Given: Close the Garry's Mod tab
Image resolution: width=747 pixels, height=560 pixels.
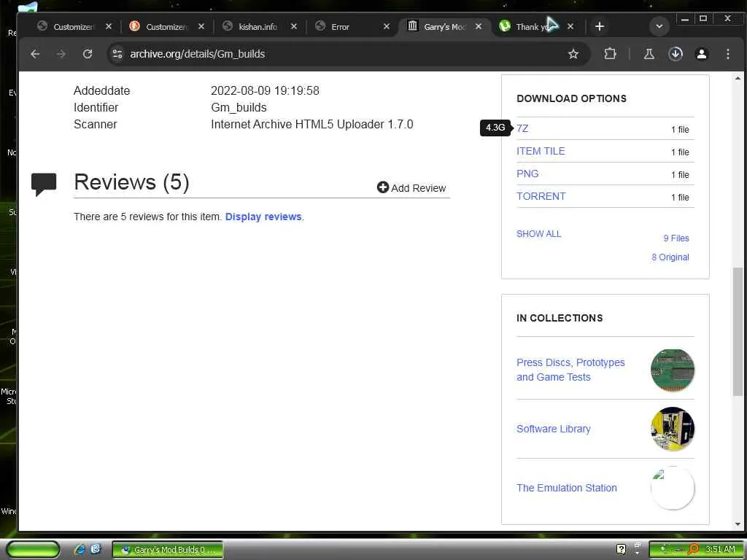Looking at the screenshot, I should [x=479, y=27].
